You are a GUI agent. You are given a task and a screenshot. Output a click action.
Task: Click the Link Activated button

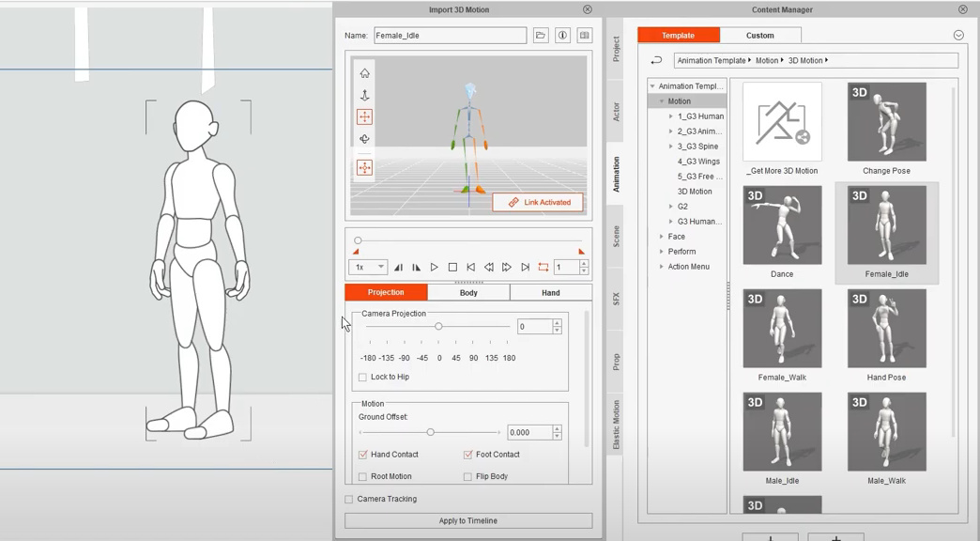[x=538, y=203]
